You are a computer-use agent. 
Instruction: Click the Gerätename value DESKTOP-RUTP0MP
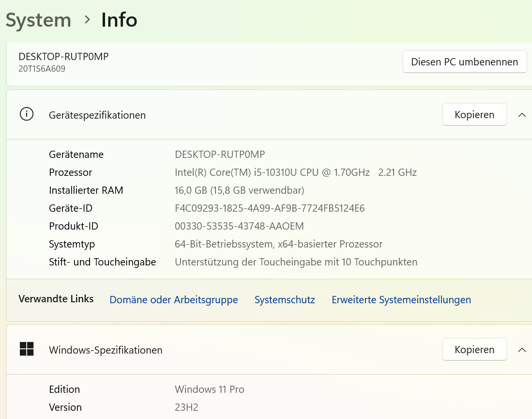(x=220, y=155)
